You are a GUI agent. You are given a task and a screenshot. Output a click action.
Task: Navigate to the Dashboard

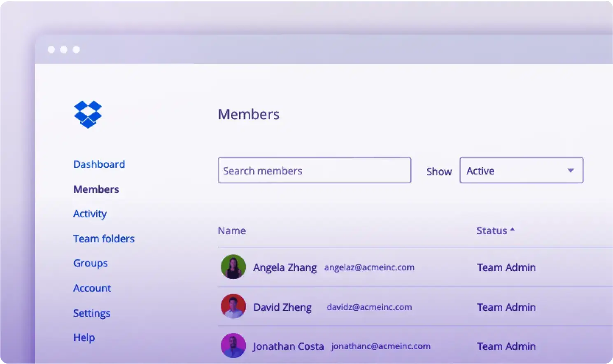pyautogui.click(x=99, y=164)
